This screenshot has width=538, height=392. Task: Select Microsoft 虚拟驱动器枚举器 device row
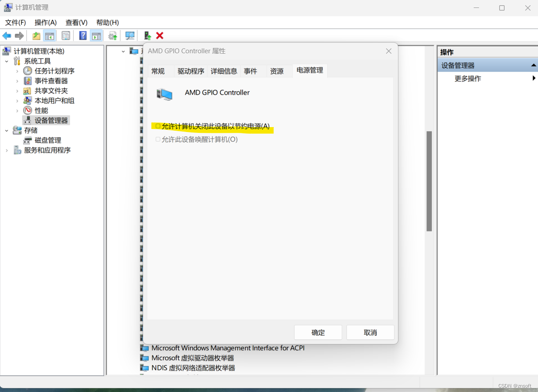[x=193, y=358]
